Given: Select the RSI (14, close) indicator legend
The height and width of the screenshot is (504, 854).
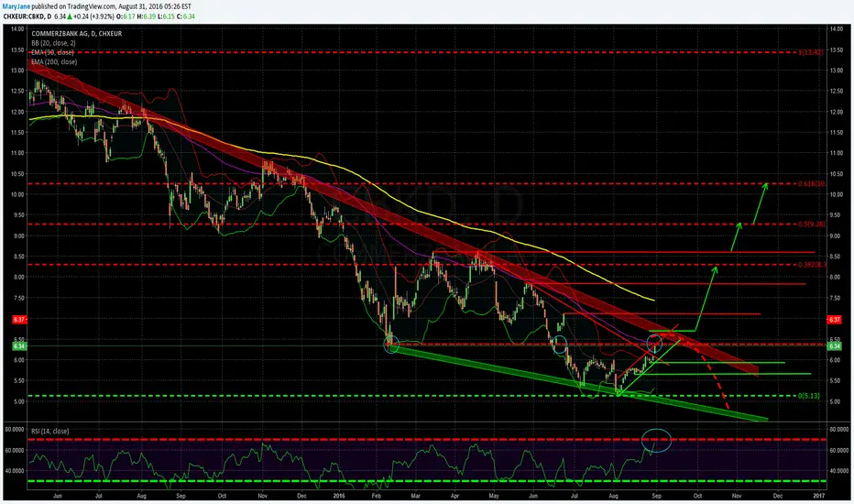Looking at the screenshot, I should 50,431.
